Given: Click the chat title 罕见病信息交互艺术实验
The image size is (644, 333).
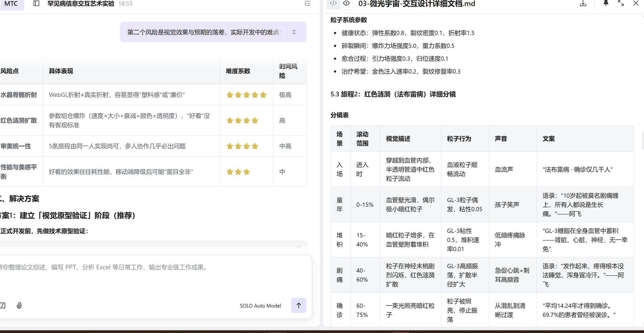Looking at the screenshot, I should (81, 4).
